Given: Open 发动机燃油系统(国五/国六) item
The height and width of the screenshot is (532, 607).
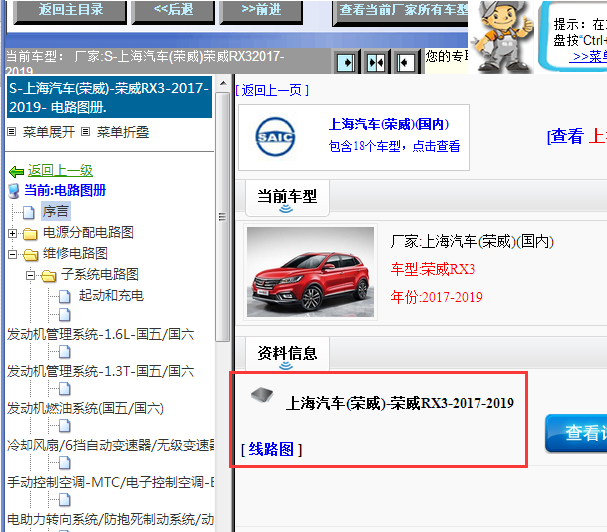Looking at the screenshot, I should [x=86, y=408].
